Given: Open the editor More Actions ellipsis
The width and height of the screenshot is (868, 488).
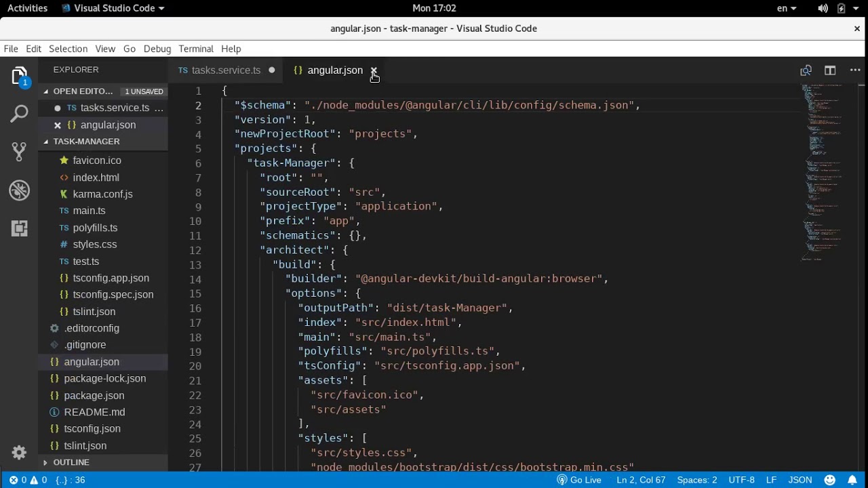Looking at the screenshot, I should 854,70.
